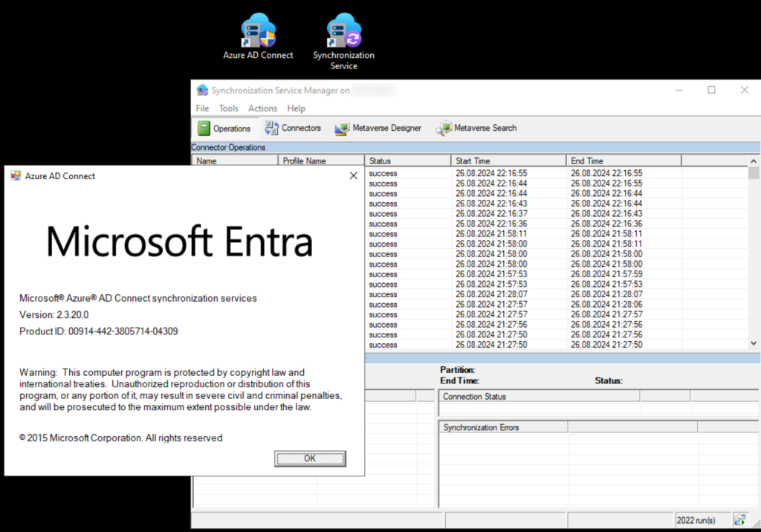Open the Azure AD Connect desktop shortcut
This screenshot has width=761, height=532.
coord(258,37)
